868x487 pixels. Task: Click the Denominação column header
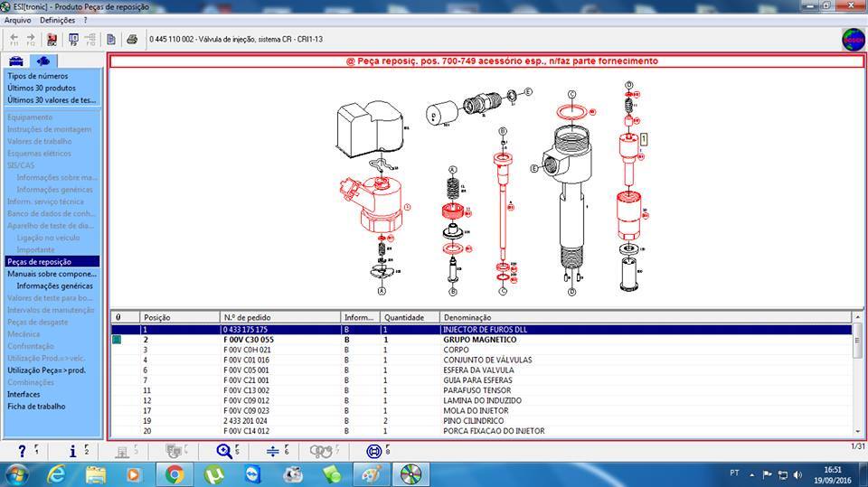pos(646,318)
